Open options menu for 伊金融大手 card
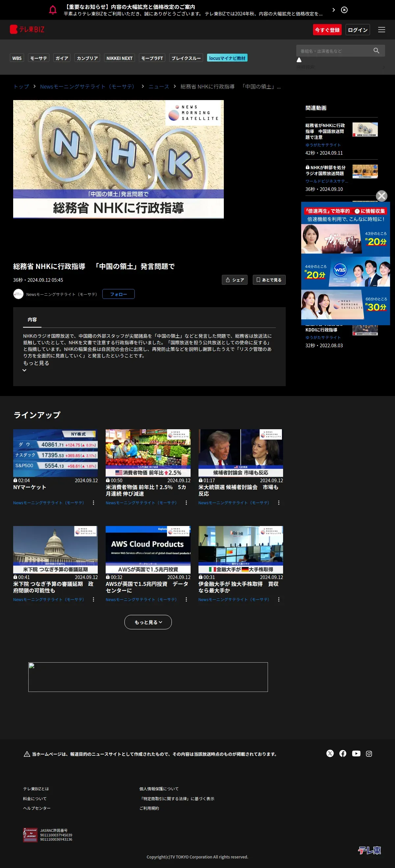Image resolution: width=395 pixels, height=868 pixels. pyautogui.click(x=278, y=599)
